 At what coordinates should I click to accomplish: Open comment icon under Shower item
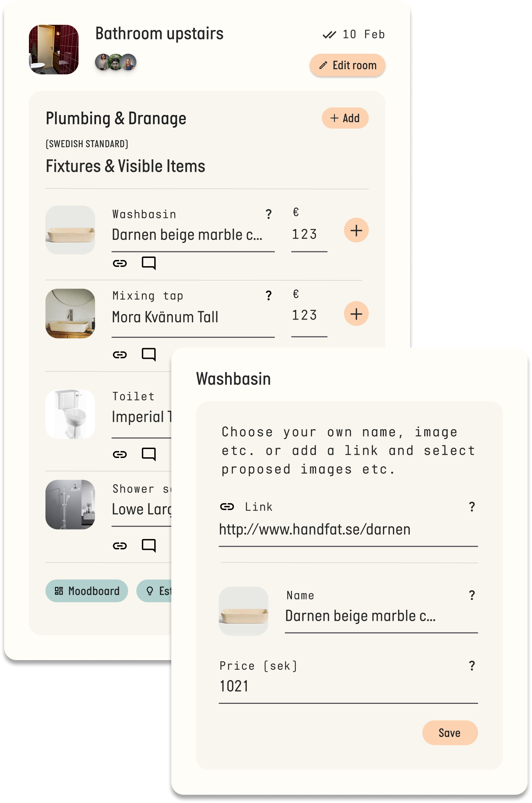[149, 545]
